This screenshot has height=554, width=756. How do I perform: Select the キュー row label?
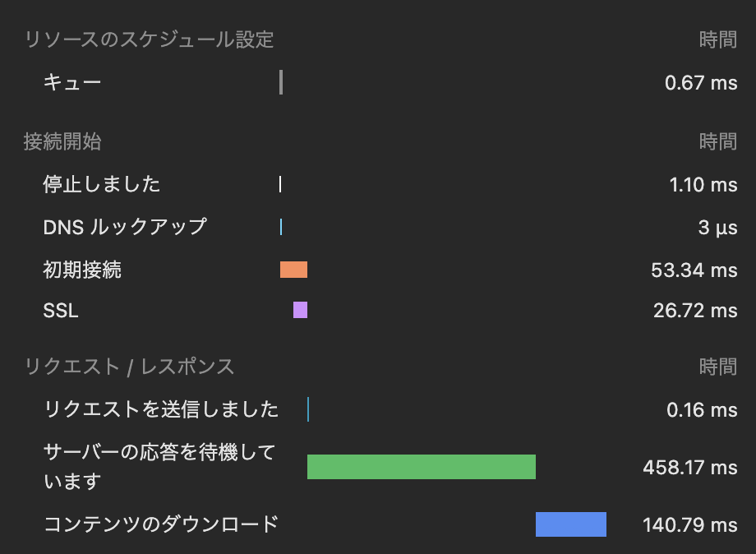[72, 82]
